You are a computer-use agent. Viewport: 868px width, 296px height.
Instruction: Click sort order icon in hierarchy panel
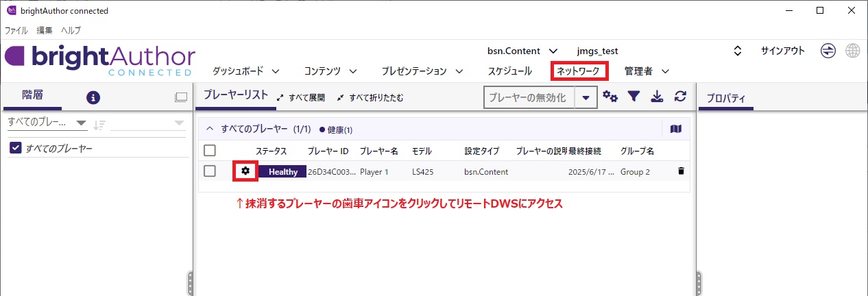99,125
